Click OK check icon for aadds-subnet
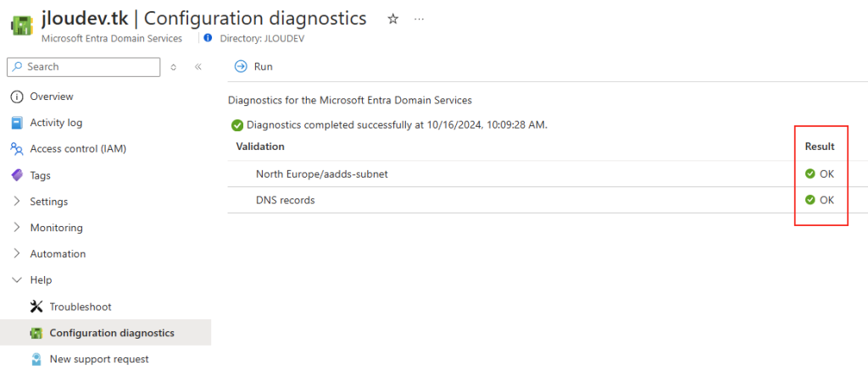 tap(810, 174)
